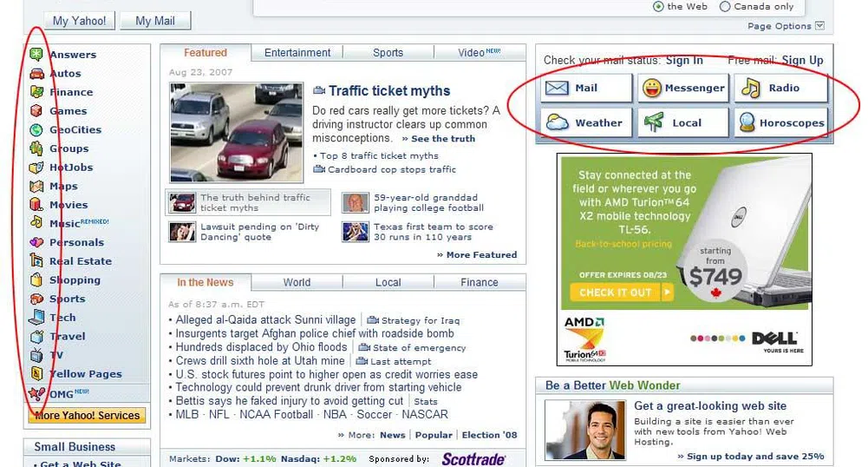
Task: Switch to the Sports tab
Action: point(388,53)
